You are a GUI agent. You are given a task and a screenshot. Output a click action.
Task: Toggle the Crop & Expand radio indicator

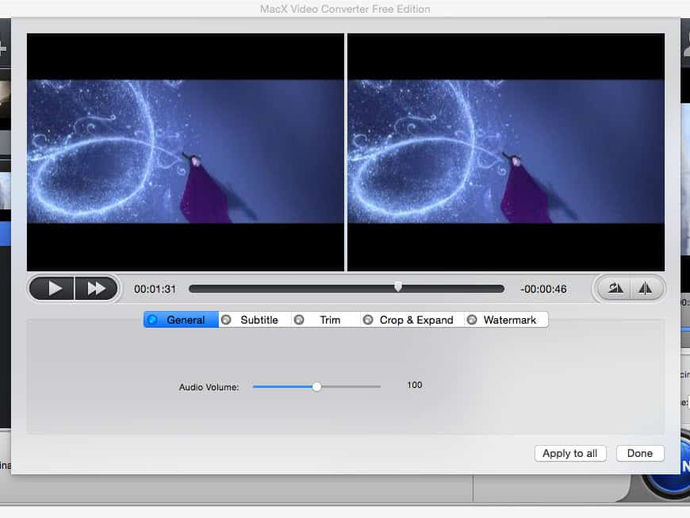point(368,320)
